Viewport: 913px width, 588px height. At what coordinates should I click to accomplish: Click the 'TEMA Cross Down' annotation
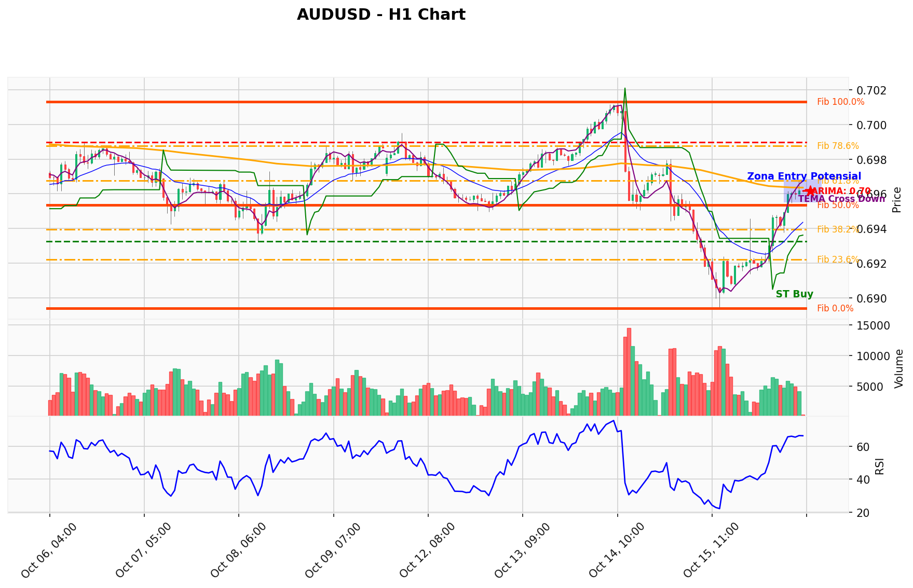841,199
